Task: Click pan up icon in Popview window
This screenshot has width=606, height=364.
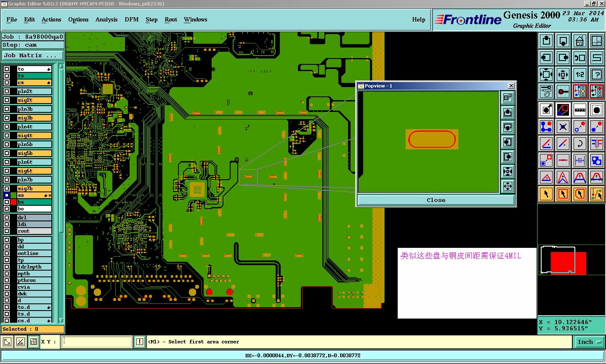Action: (x=508, y=112)
